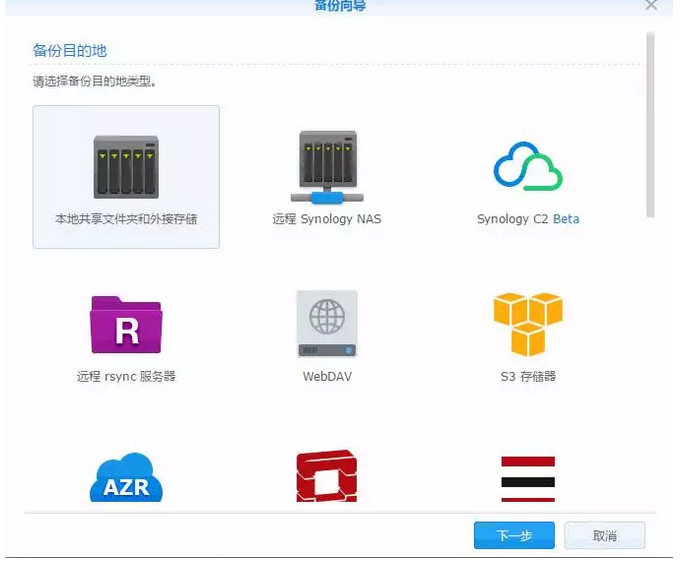Click the 备份目的地 heading
Image resolution: width=694 pixels, height=568 pixels.
[69, 50]
